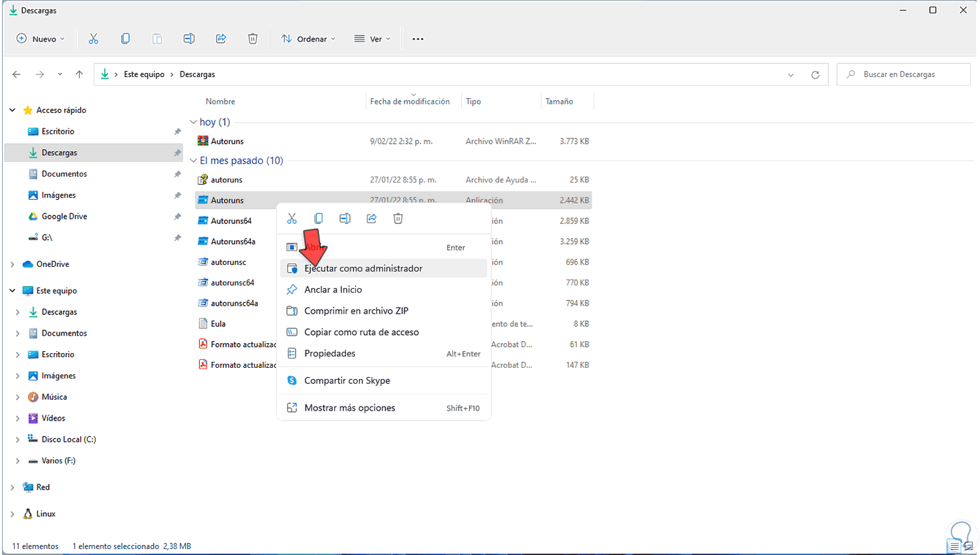The image size is (980, 555).
Task: Select the 61 KB Formato actualizac PDF
Action: point(243,344)
